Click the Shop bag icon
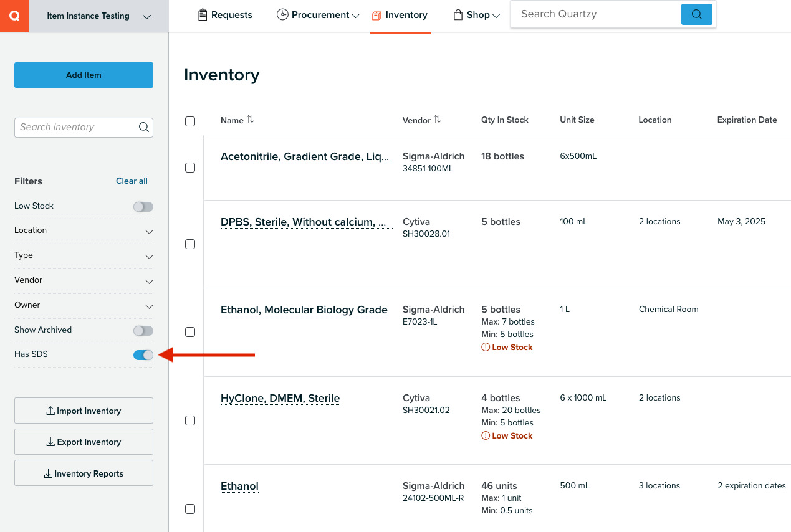 coord(458,15)
